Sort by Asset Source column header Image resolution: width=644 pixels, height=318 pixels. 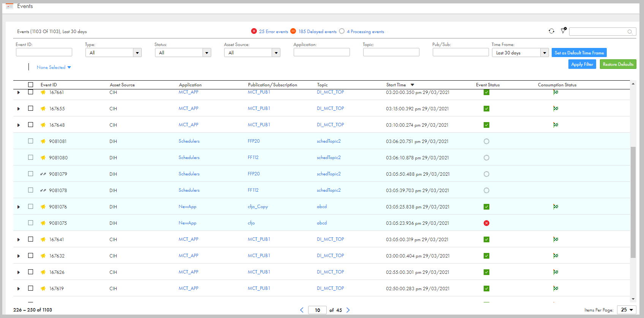pos(122,85)
